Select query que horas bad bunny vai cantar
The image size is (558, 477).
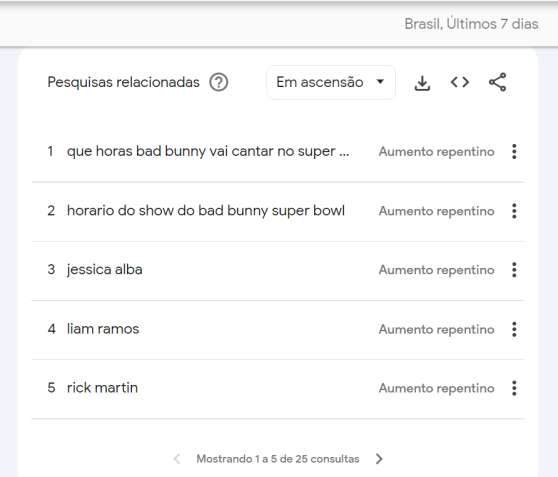pyautogui.click(x=208, y=152)
